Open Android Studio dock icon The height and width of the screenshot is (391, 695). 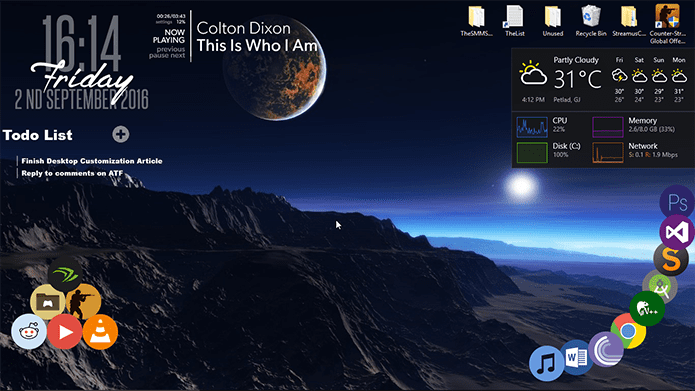[660, 287]
